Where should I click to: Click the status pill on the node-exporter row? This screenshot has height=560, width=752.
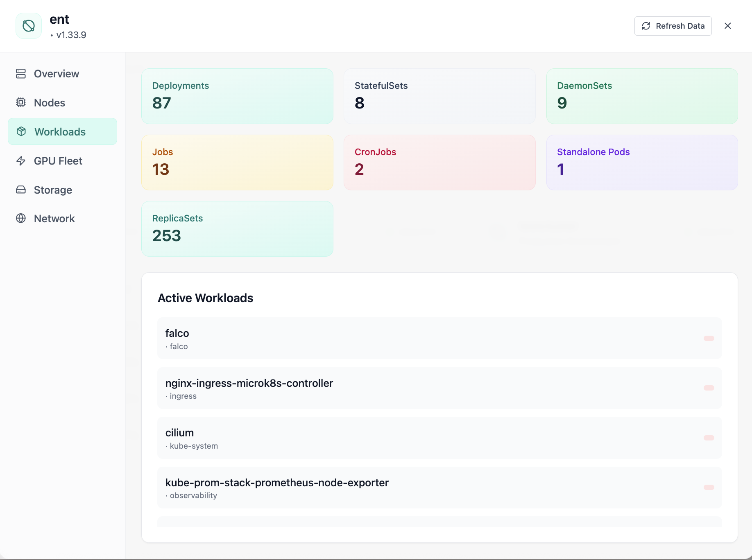pyautogui.click(x=709, y=487)
